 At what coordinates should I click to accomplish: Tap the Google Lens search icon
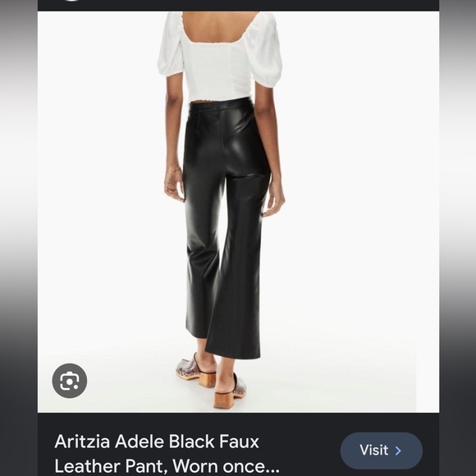pyautogui.click(x=70, y=380)
